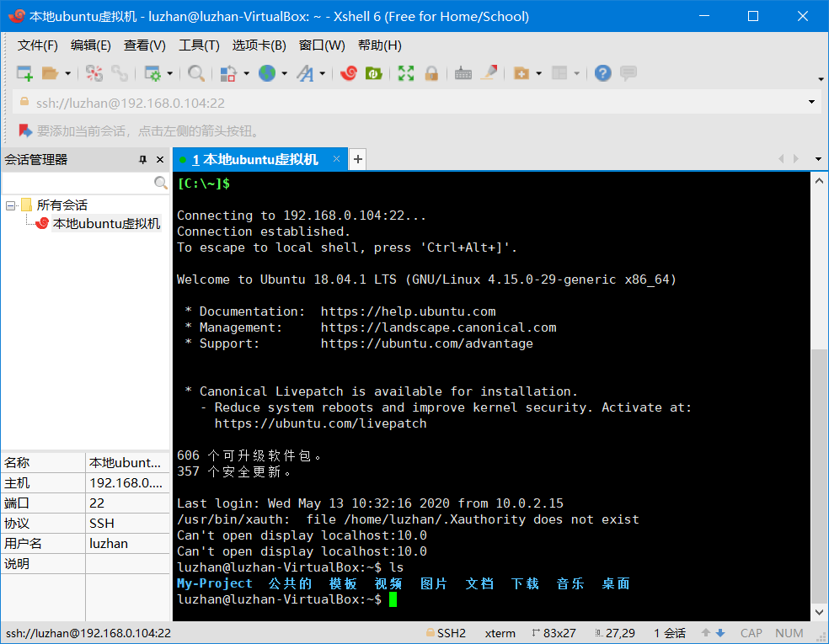Click the globe encoding icon
The image size is (829, 644).
(266, 73)
